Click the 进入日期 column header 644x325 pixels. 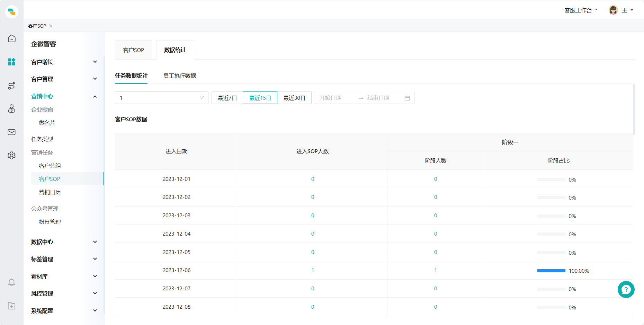(x=177, y=151)
